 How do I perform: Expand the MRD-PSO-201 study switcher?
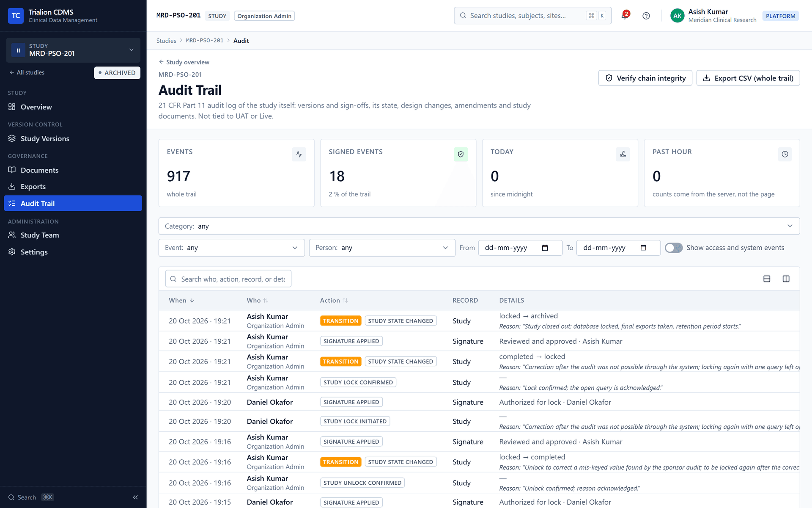[73, 50]
